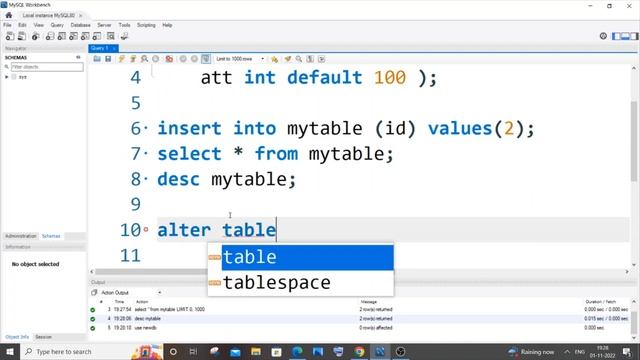
Task: Open the Edit menu
Action: pyautogui.click(x=22, y=25)
